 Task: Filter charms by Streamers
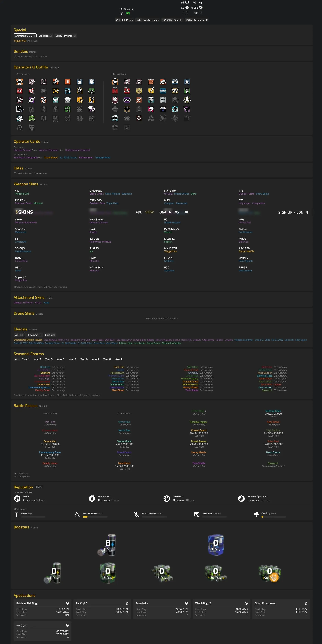34,335
